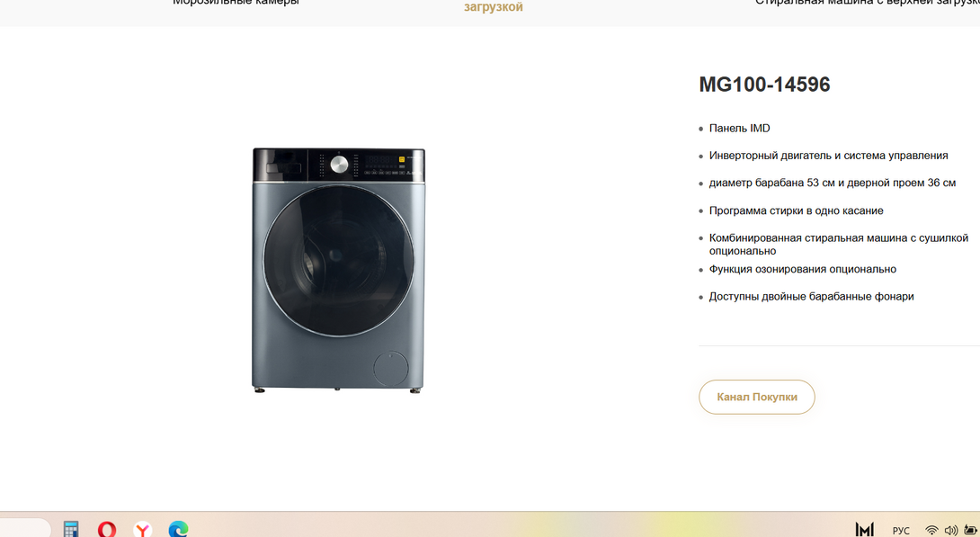980x537 pixels.
Task: Open Yandex Browser from taskbar
Action: tap(142, 529)
